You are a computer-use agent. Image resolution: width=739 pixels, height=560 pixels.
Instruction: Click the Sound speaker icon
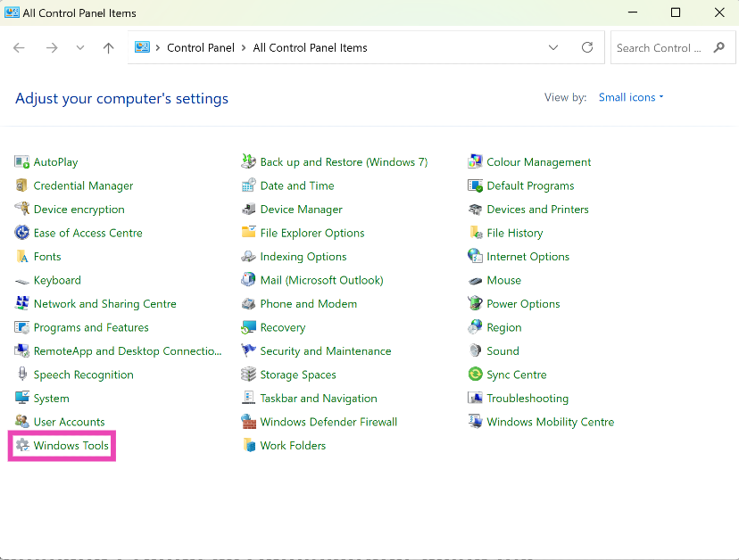476,351
